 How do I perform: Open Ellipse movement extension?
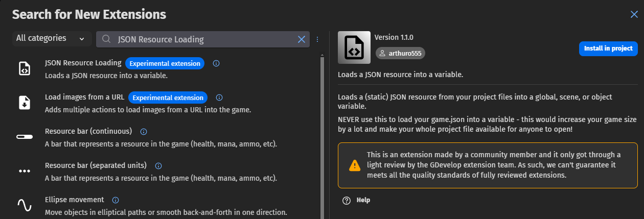pos(74,200)
